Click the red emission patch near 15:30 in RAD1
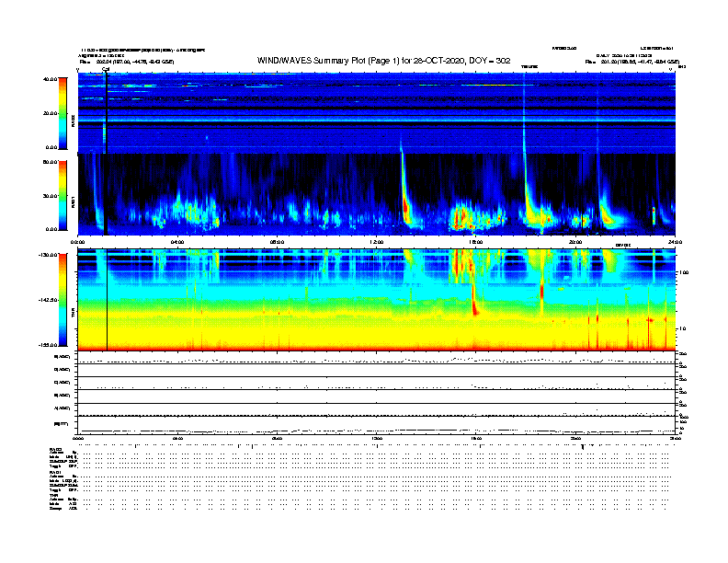 [x=462, y=217]
